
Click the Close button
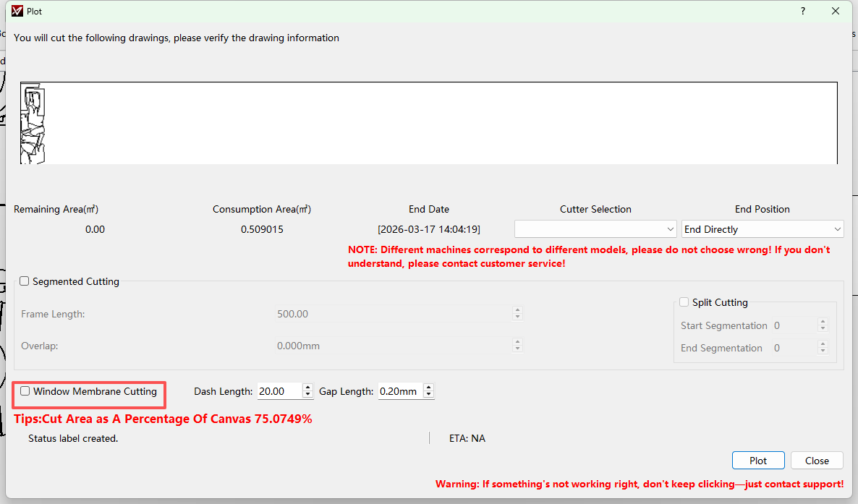pyautogui.click(x=817, y=460)
